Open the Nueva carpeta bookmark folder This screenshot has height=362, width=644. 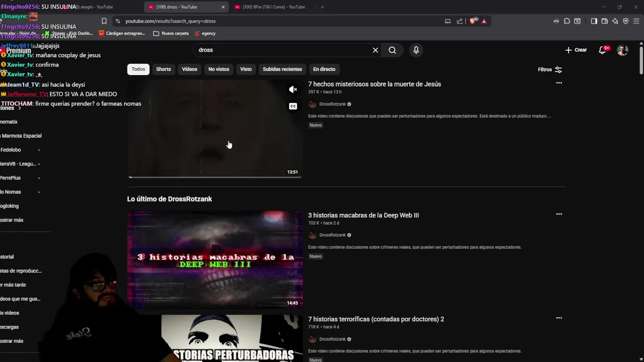click(171, 33)
